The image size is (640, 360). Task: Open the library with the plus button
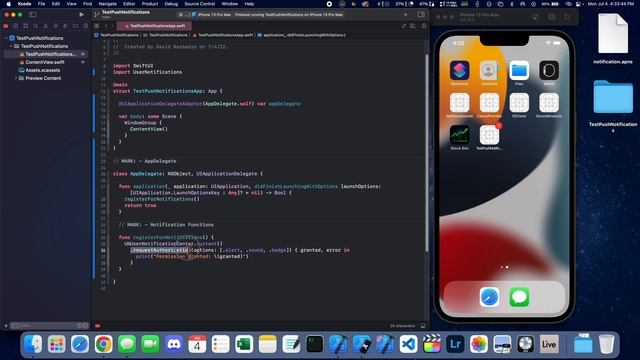tap(406, 14)
